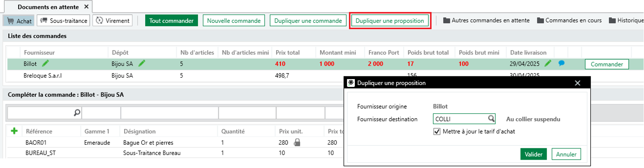This screenshot has width=644, height=168.
Task: Click the green plus icon to add an article
Action: click(14, 131)
